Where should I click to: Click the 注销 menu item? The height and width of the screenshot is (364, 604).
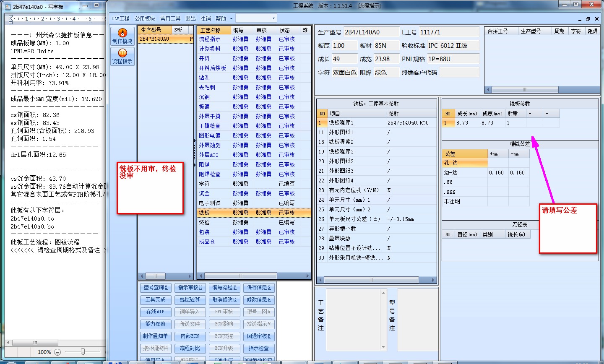click(206, 18)
